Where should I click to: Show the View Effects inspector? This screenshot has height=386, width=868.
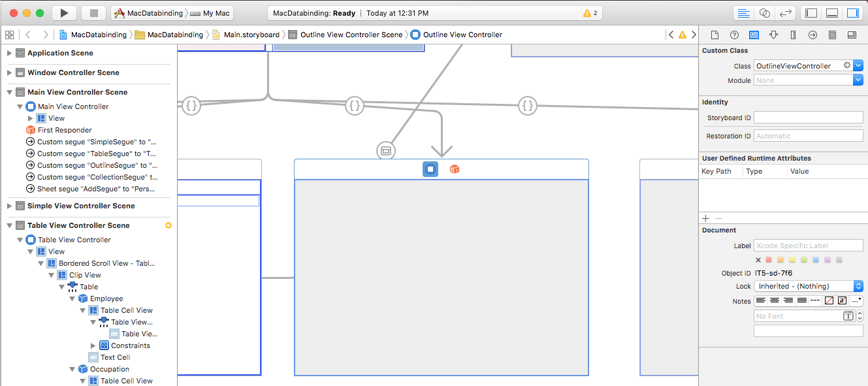point(852,35)
